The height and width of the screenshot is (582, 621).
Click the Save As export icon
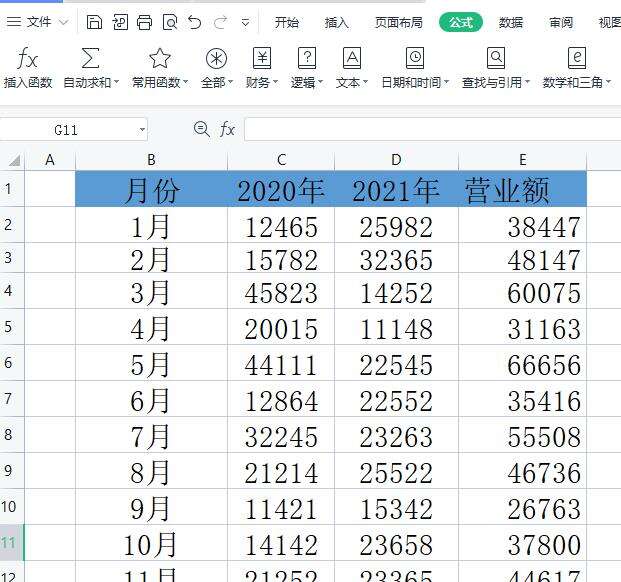(x=120, y=23)
